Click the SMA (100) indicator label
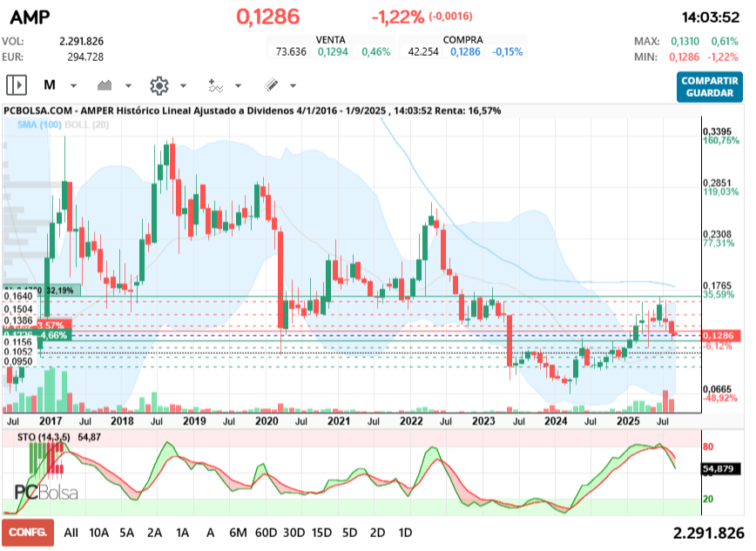 coord(39,124)
